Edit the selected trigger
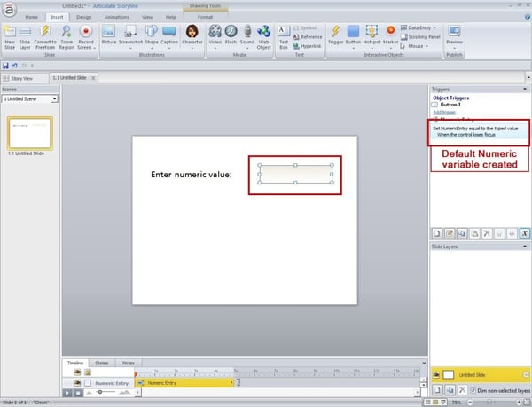The width and height of the screenshot is (532, 407). (450, 233)
